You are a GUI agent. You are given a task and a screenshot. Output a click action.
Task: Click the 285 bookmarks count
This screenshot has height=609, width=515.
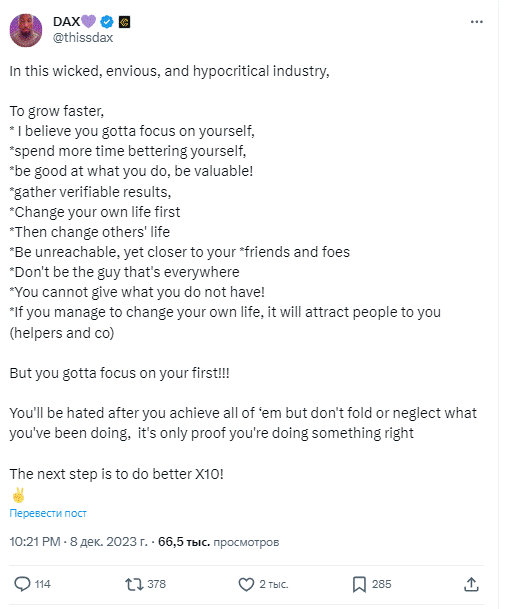click(x=381, y=584)
